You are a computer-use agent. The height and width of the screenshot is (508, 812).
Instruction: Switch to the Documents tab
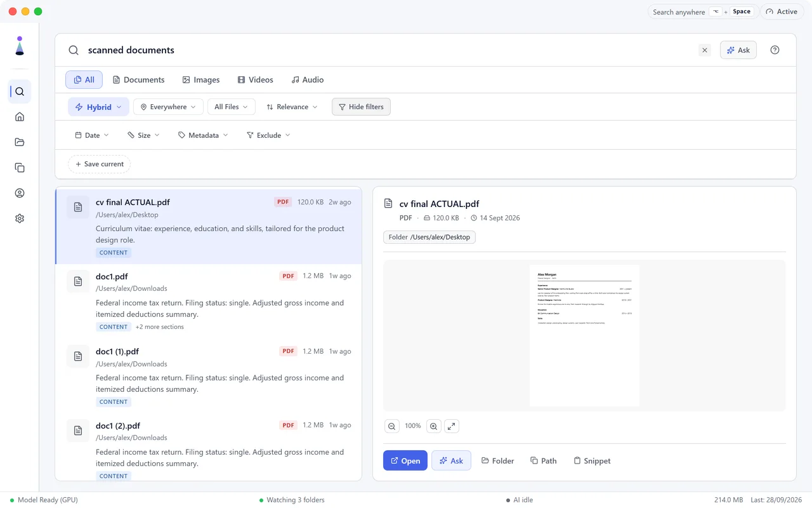tap(138, 79)
